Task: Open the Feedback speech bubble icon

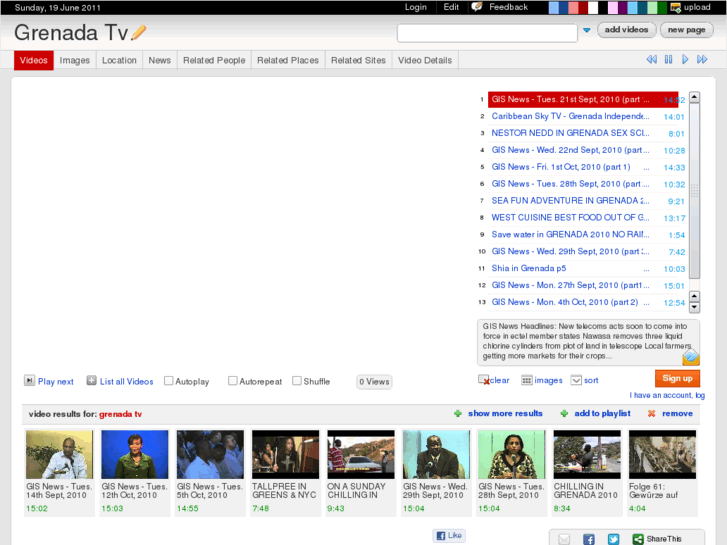Action: [477, 7]
